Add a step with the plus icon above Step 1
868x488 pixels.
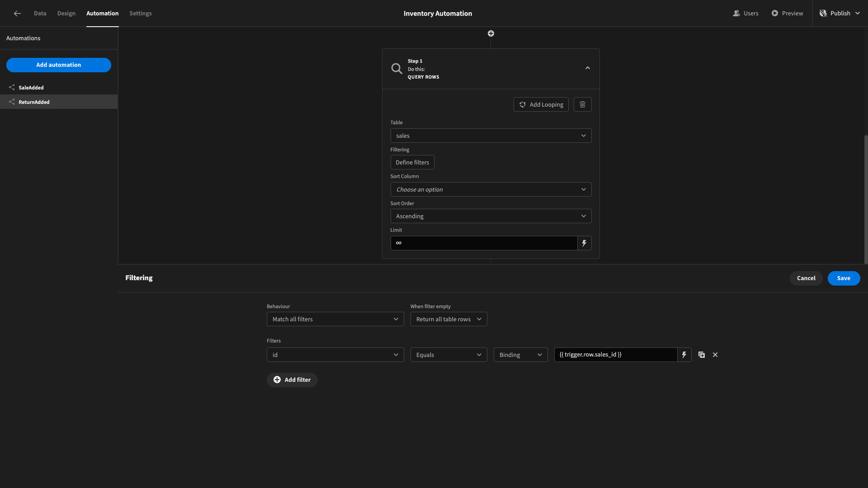tap(491, 33)
